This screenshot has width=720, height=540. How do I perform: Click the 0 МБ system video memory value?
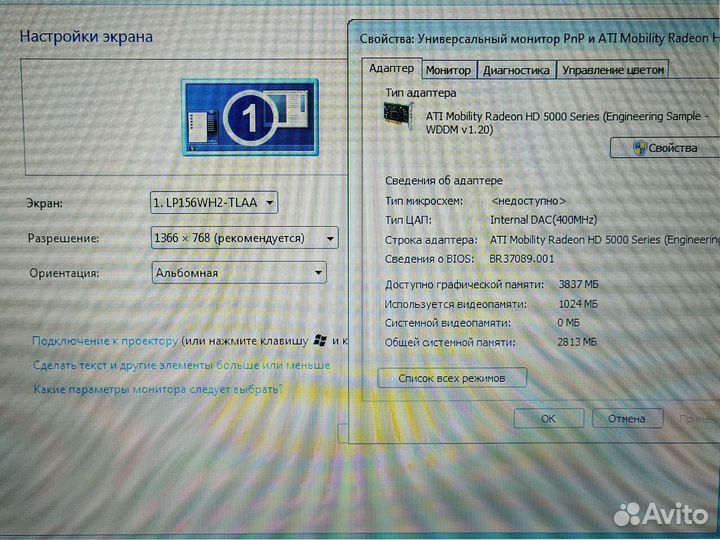point(568,323)
